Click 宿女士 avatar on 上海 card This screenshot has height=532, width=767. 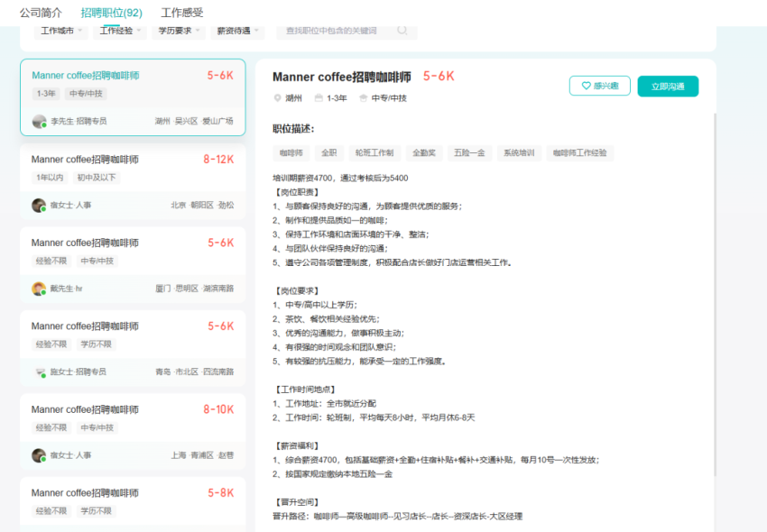tap(39, 455)
